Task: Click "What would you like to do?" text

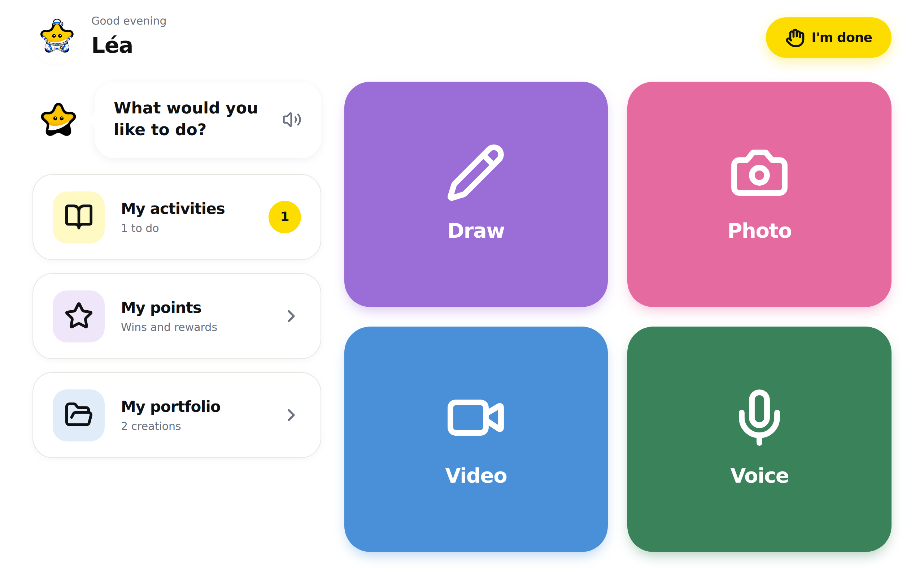Action: coord(186,118)
